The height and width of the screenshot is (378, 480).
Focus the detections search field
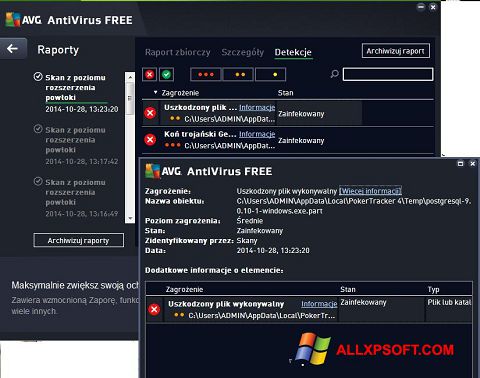point(388,74)
